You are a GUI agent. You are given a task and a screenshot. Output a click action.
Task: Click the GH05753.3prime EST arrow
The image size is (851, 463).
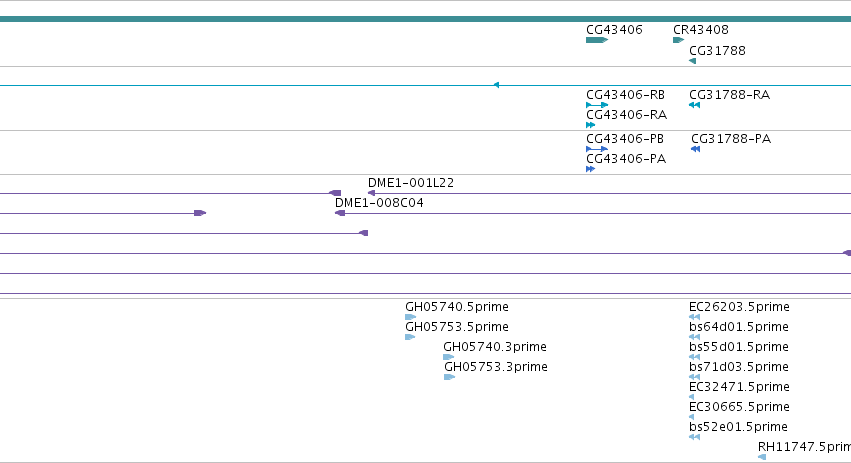pos(449,377)
